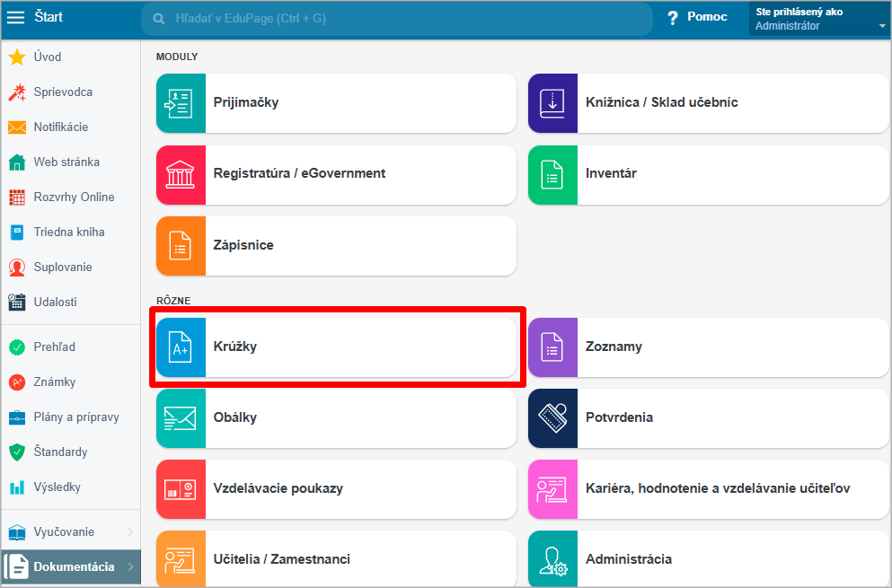Click the hamburger menu icon beside Štart
Viewport: 892px width, 588px height.
coord(16,17)
